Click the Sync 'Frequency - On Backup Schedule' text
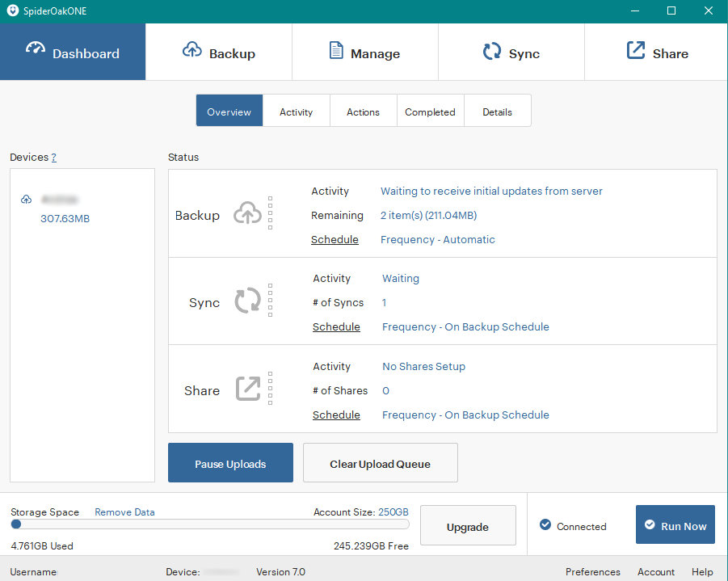Viewport: 728px width, 581px height. point(465,327)
